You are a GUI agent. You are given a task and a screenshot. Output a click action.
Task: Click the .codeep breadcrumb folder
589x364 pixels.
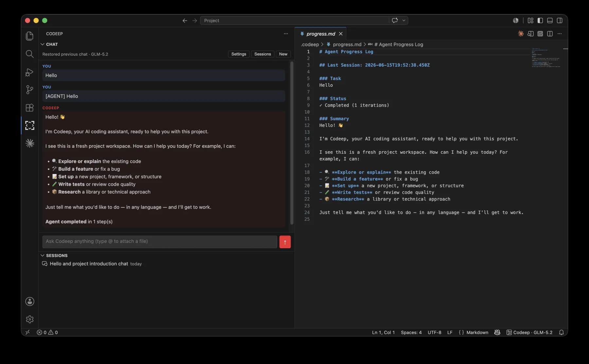[x=310, y=44]
